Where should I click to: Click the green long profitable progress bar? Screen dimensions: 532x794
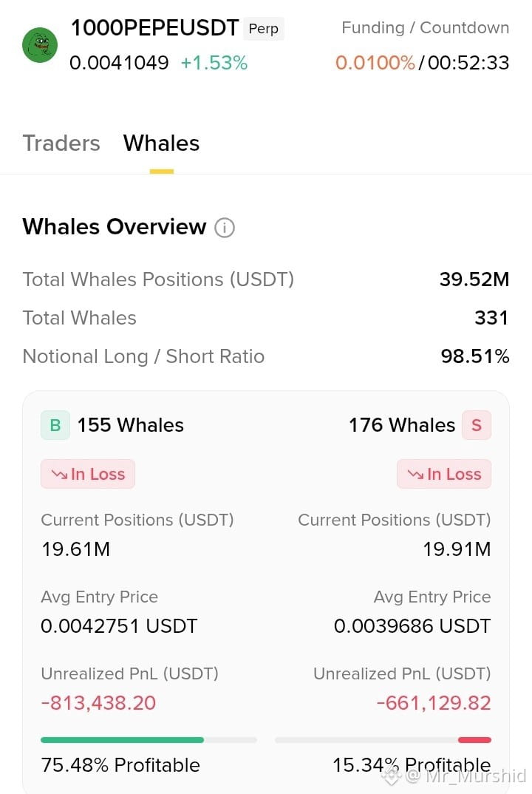(122, 740)
